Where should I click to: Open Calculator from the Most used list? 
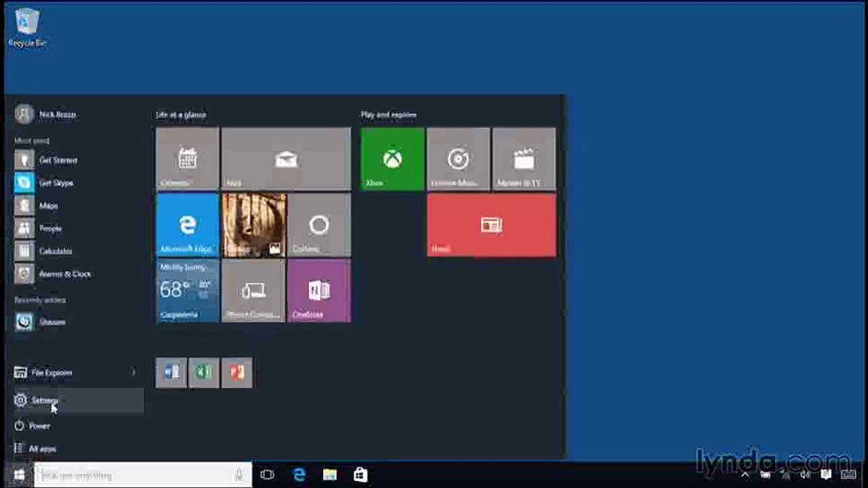[43, 251]
